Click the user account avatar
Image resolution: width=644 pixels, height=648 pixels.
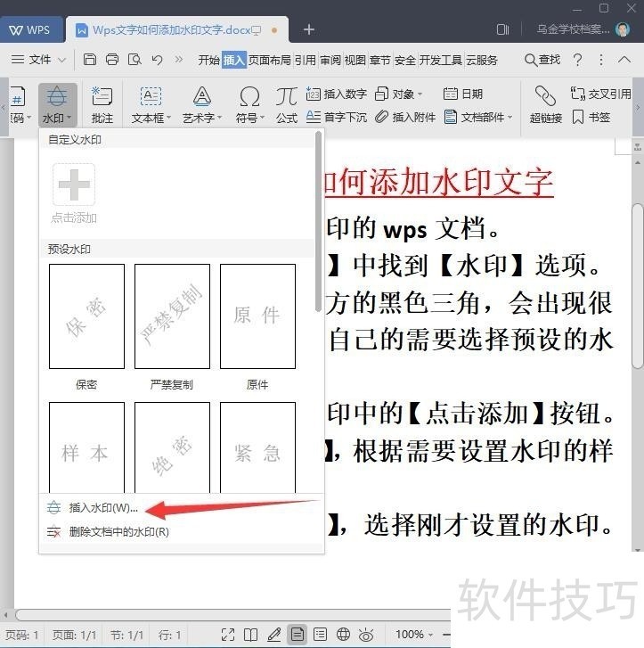pos(622,29)
